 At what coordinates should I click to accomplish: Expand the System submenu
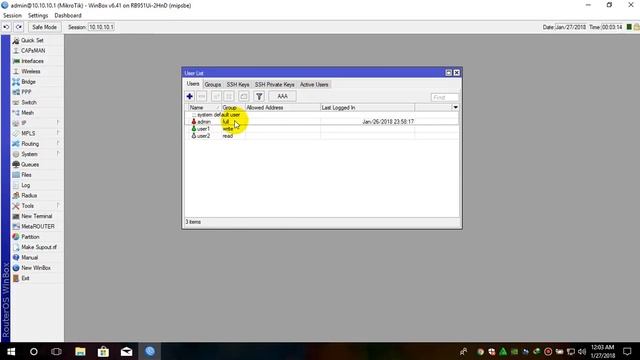[37, 154]
